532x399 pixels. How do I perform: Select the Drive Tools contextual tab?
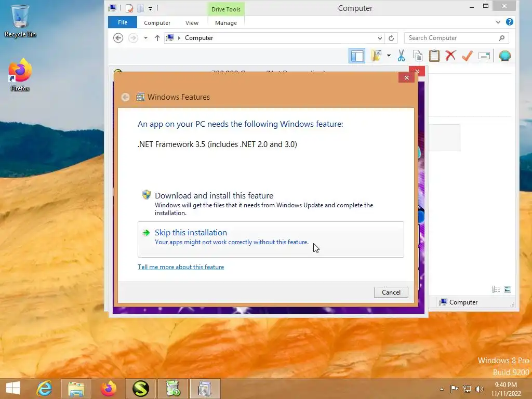[225, 9]
